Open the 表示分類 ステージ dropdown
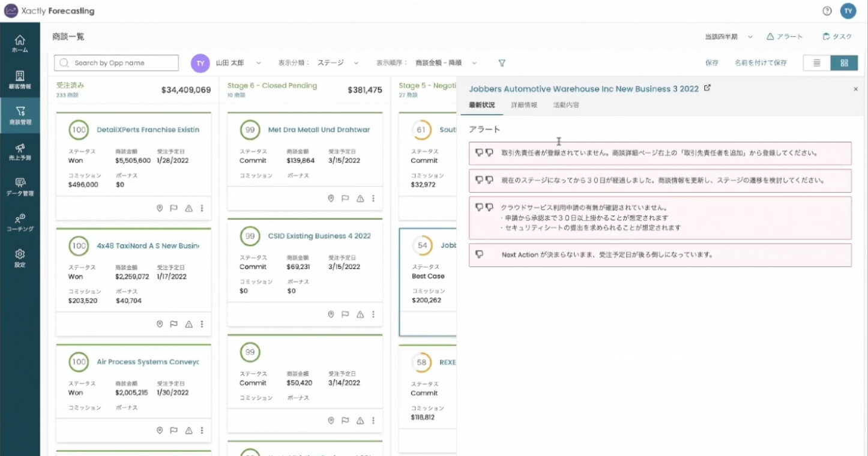Screen dimensions: 868x456 coord(356,63)
